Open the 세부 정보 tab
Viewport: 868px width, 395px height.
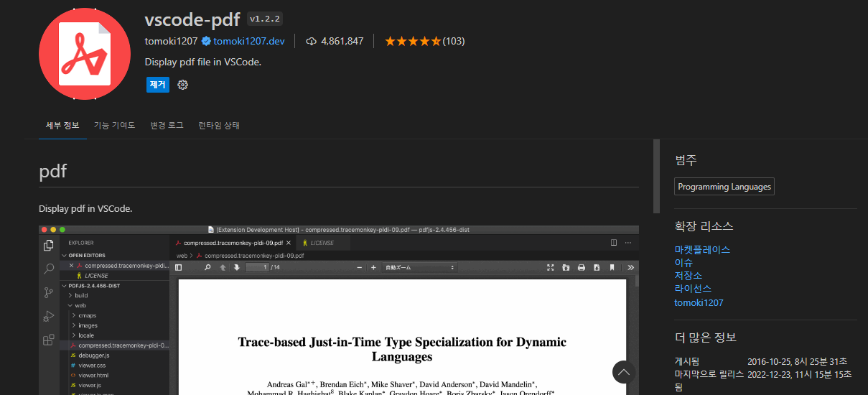(x=62, y=125)
